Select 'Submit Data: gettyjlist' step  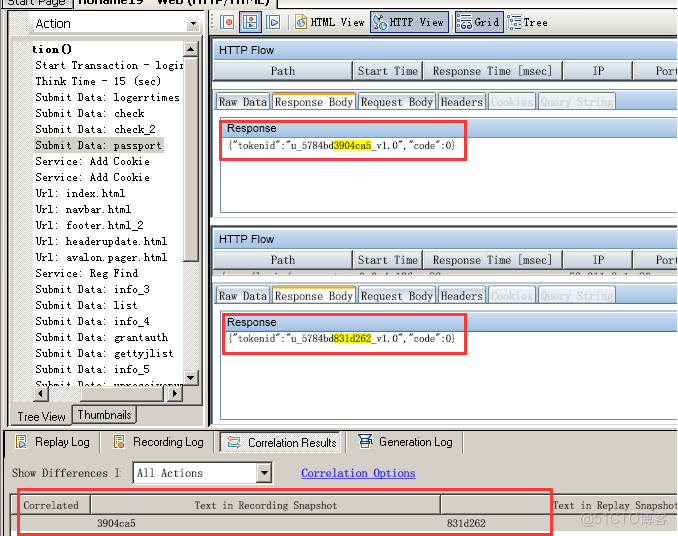104,353
